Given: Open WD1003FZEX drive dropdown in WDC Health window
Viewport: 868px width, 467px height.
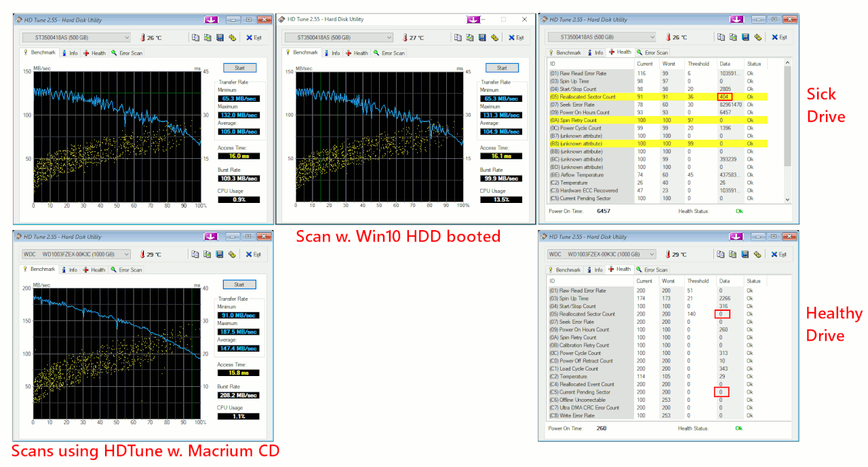Looking at the screenshot, I should click(x=602, y=254).
